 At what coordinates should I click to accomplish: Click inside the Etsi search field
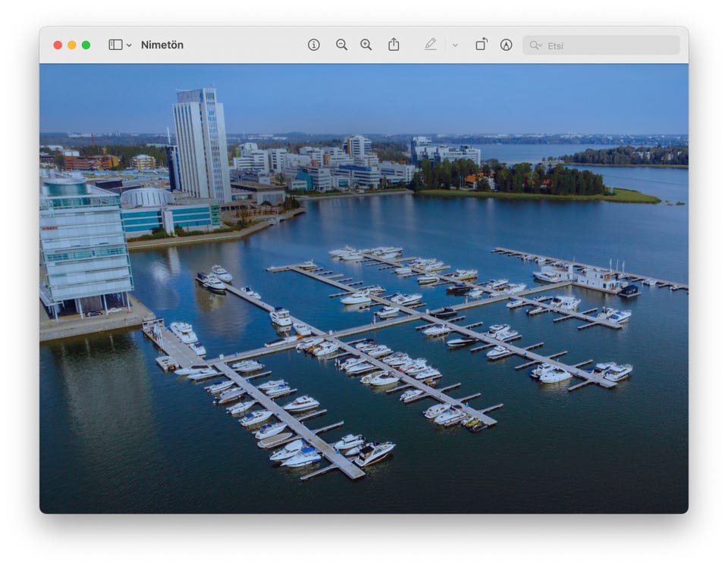607,45
